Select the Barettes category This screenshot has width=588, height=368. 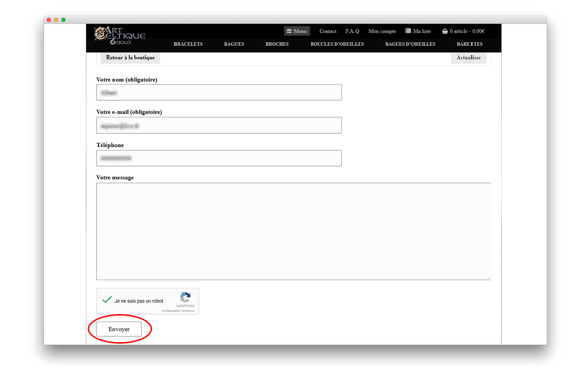pyautogui.click(x=469, y=44)
